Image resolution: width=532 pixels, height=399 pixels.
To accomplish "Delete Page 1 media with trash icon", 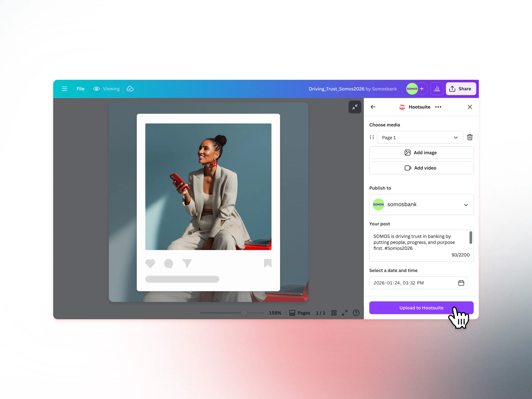I will coord(470,137).
